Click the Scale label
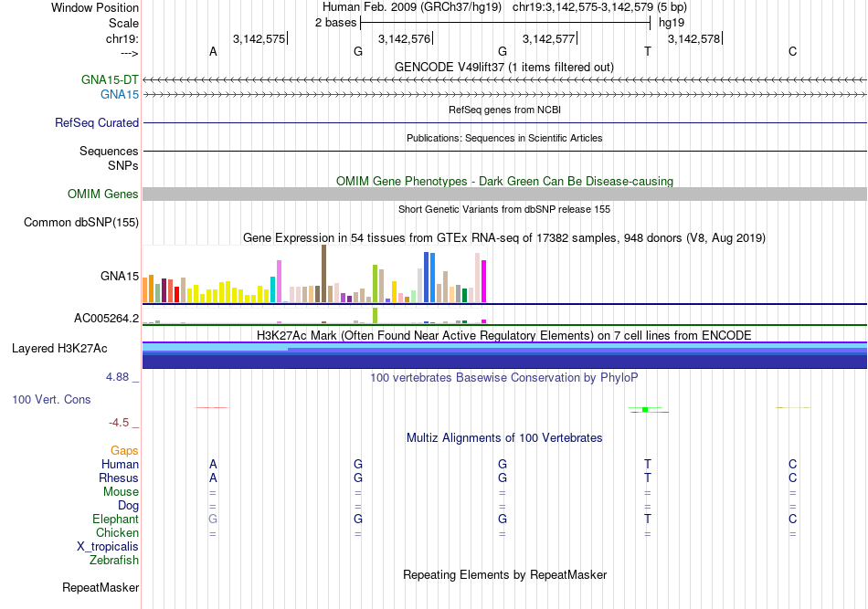The height and width of the screenshot is (609, 868). pos(123,23)
